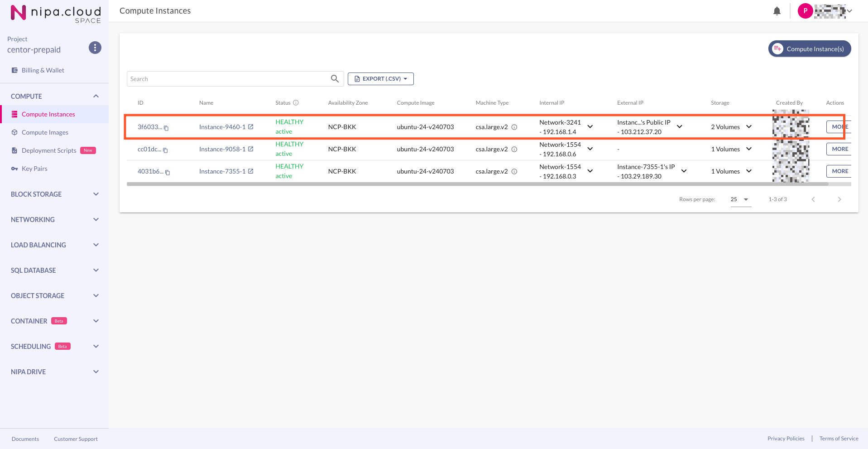The height and width of the screenshot is (449, 868).
Task: Click the search magnifier icon
Action: [x=335, y=79]
